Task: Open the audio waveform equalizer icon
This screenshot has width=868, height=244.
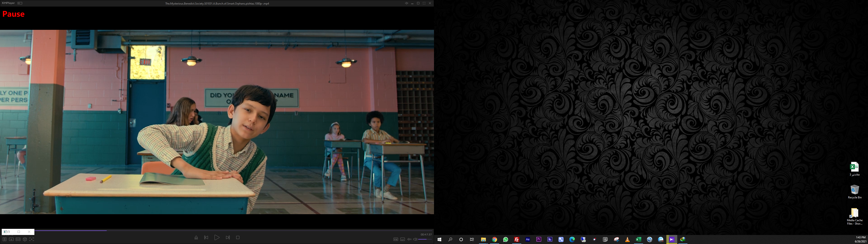Action: [x=409, y=239]
